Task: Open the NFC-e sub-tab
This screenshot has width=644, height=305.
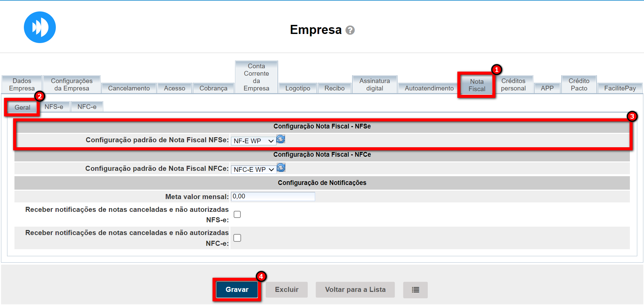Action: [x=87, y=107]
